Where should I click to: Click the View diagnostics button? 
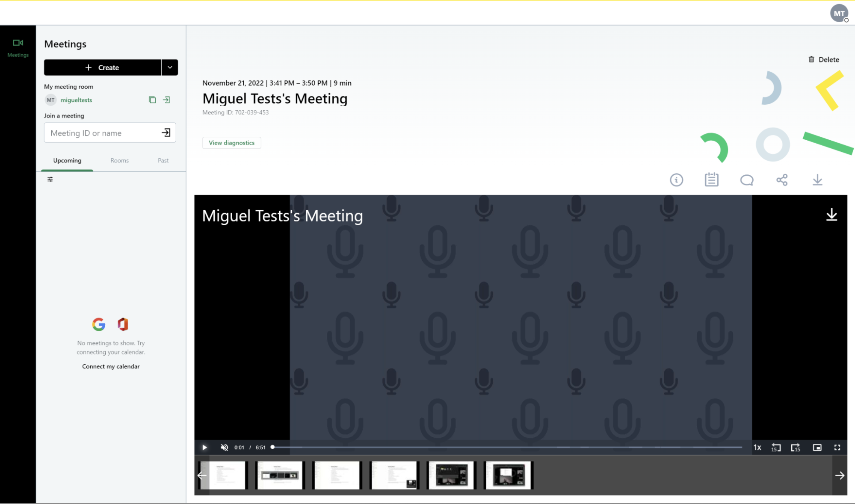coord(231,143)
